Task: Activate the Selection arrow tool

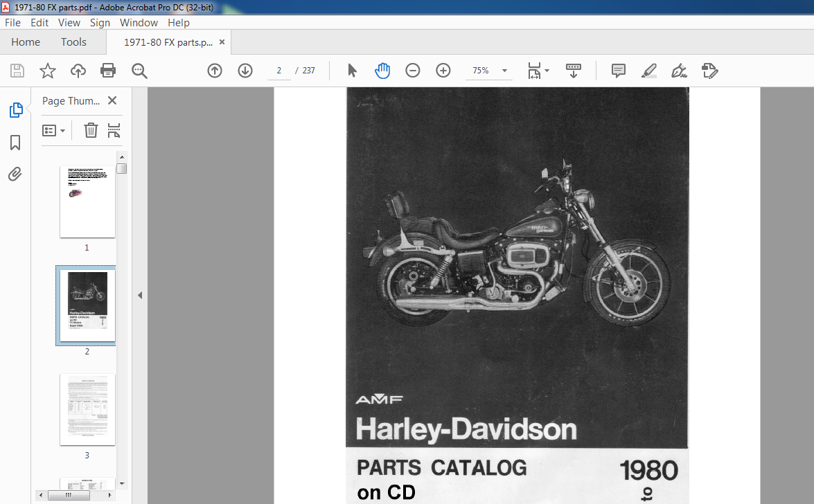Action: point(352,71)
